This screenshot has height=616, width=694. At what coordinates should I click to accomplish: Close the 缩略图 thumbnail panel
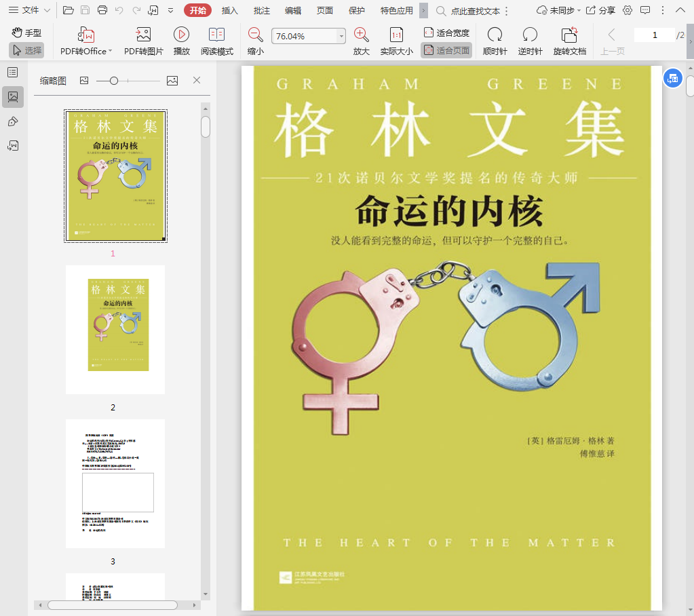197,80
